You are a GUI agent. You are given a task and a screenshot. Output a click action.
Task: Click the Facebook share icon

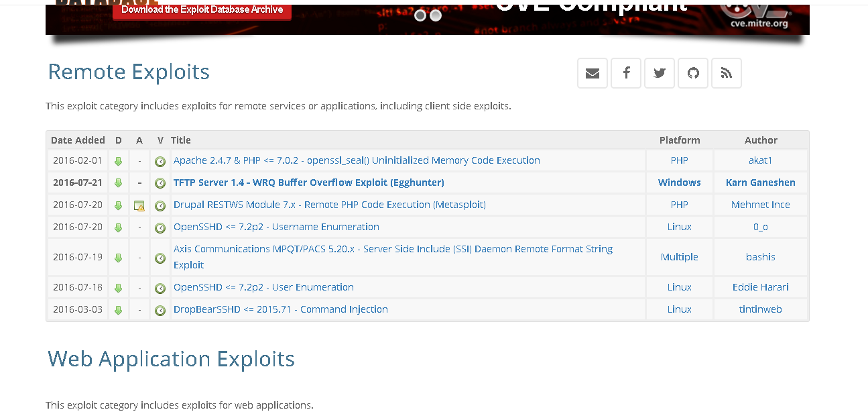pyautogui.click(x=626, y=73)
